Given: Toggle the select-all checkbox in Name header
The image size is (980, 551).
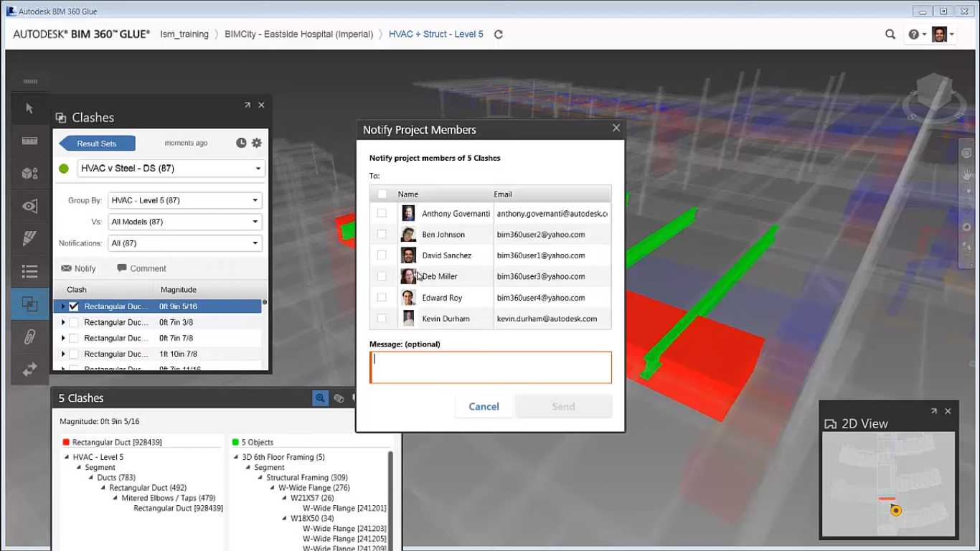Looking at the screenshot, I should (382, 194).
